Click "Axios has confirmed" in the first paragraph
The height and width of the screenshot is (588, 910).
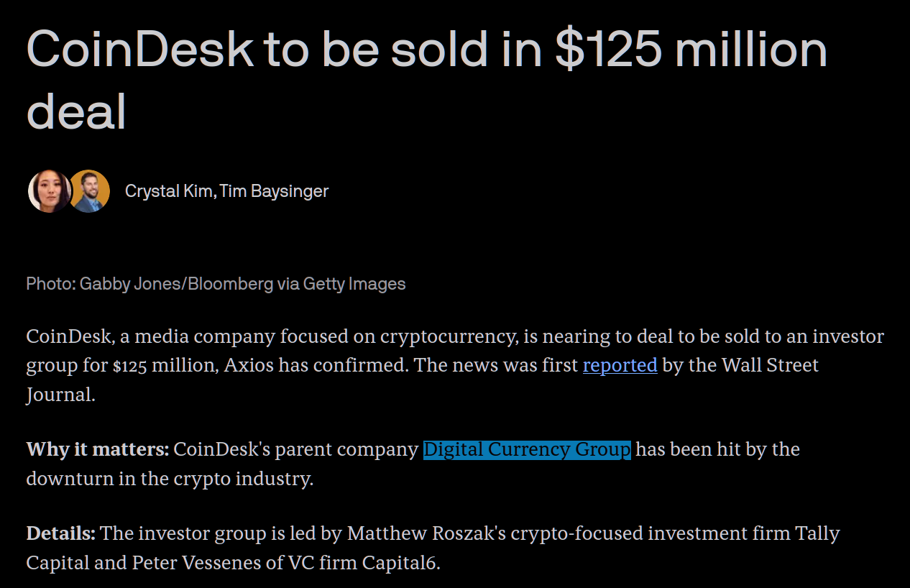point(317,365)
